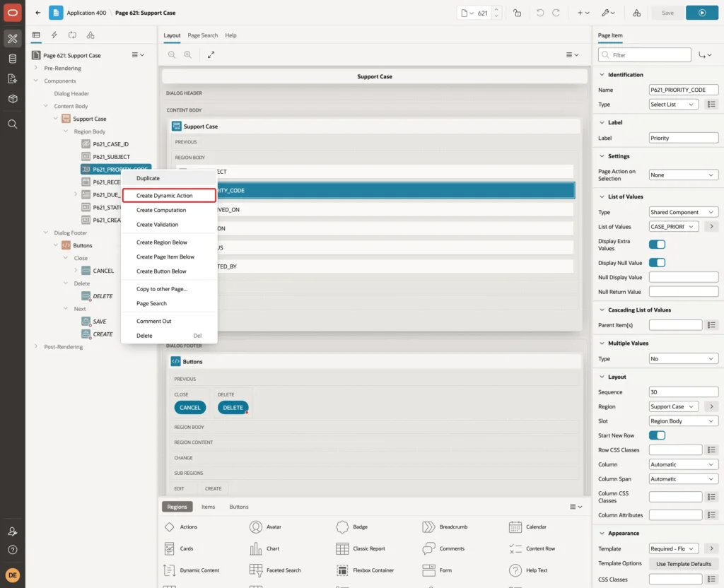This screenshot has height=588, width=724.
Task: Run the page with play button
Action: point(702,13)
